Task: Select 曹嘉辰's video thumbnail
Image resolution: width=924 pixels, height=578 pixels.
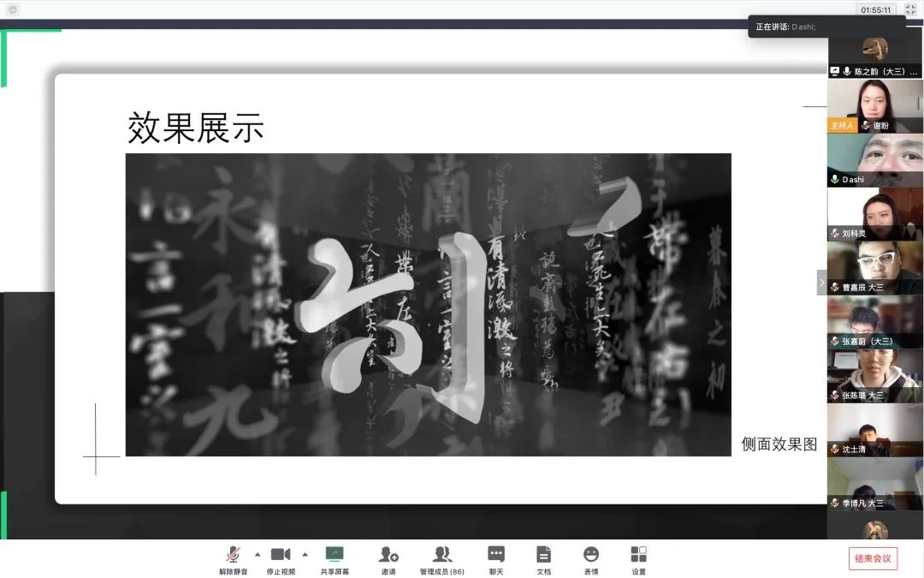Action: tap(874, 267)
